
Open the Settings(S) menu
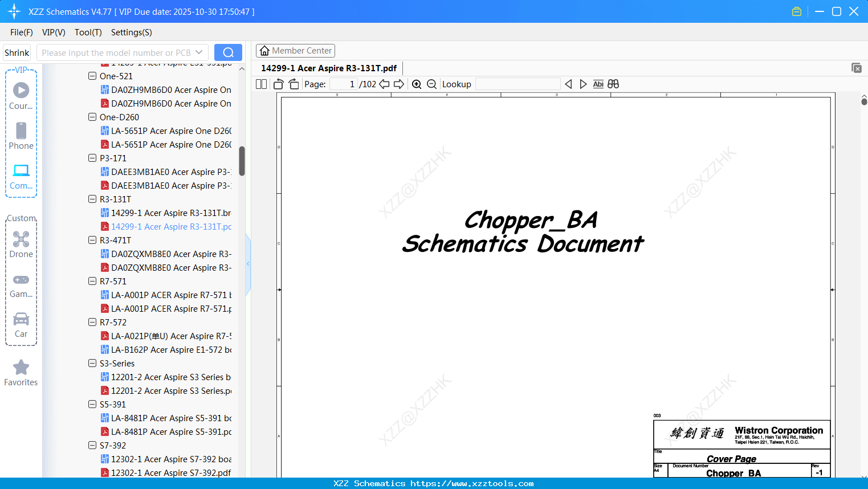[132, 32]
